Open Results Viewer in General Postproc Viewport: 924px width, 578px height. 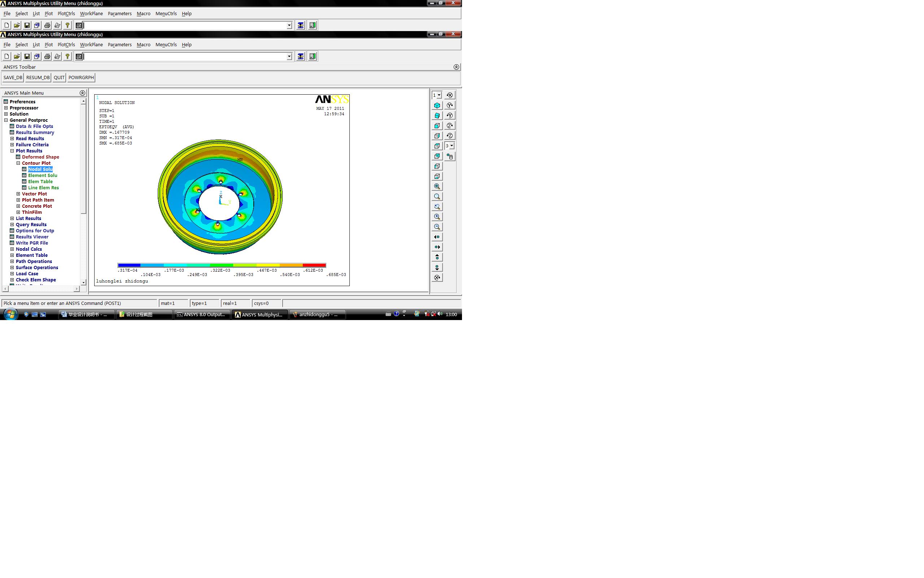[32, 237]
